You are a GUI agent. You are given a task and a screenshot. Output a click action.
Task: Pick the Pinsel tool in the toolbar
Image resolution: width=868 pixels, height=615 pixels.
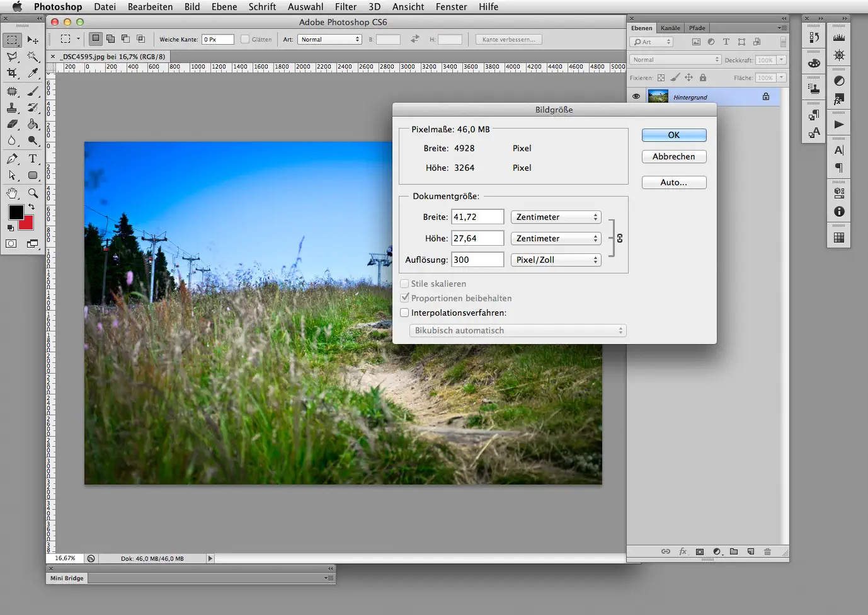(33, 91)
